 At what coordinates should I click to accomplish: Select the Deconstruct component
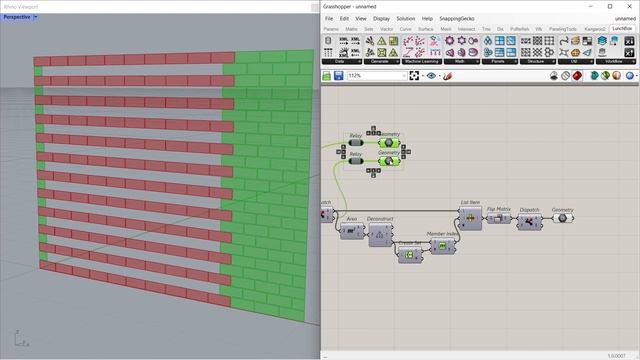(380, 235)
